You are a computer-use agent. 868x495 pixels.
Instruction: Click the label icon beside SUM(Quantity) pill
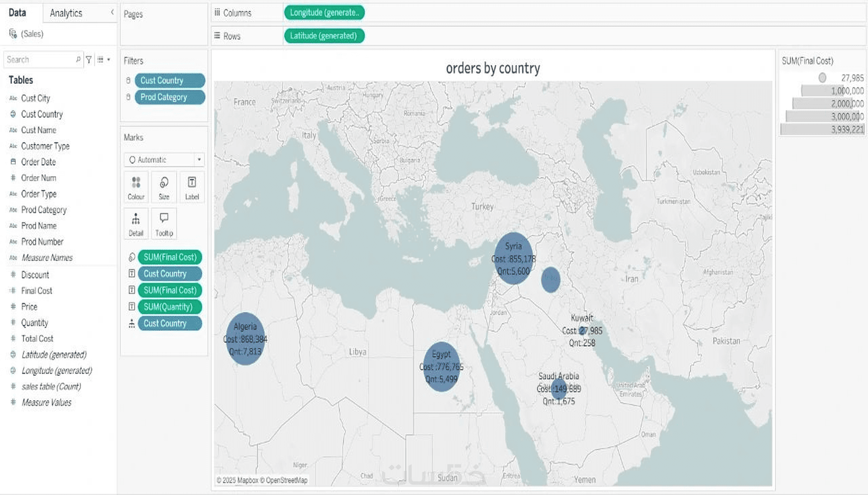coord(132,307)
